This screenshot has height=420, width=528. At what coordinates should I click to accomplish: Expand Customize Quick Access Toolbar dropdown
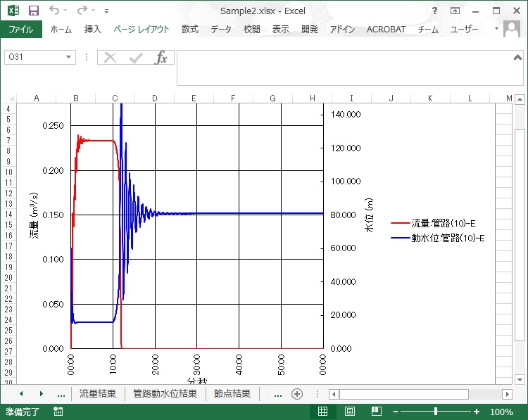click(x=106, y=11)
